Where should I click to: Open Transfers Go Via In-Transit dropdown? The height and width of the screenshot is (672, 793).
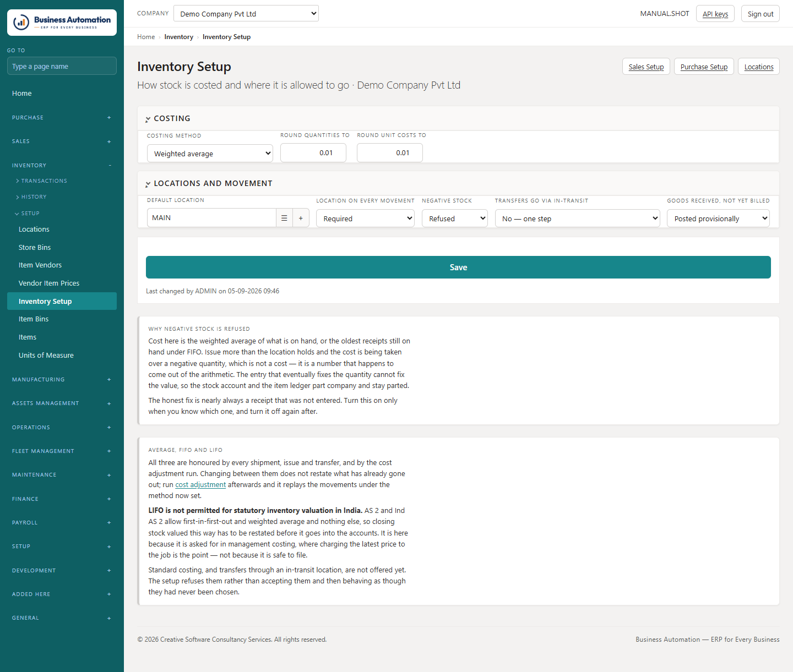pyautogui.click(x=577, y=218)
